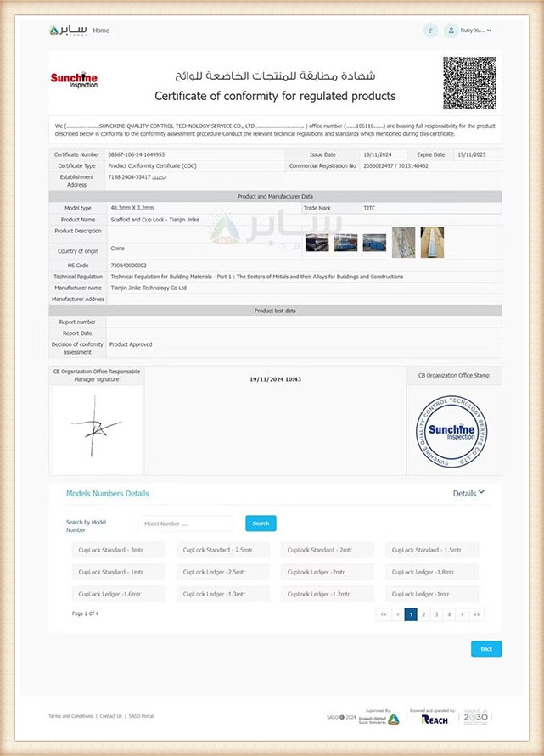544x756 pixels.
Task: Click the Sunchine Inspection logo
Action: [75, 80]
